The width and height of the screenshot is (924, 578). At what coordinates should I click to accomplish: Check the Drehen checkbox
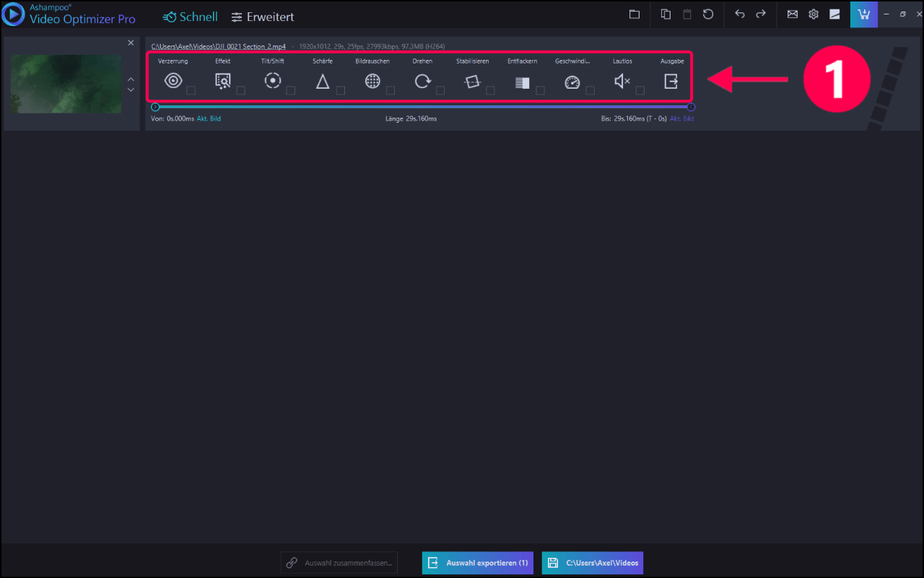pyautogui.click(x=440, y=91)
